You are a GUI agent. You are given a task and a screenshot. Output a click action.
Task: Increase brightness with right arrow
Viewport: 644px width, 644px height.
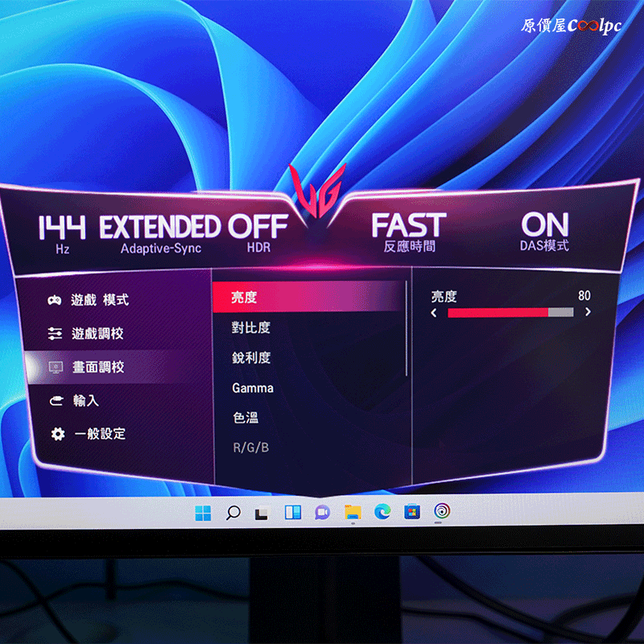click(588, 312)
